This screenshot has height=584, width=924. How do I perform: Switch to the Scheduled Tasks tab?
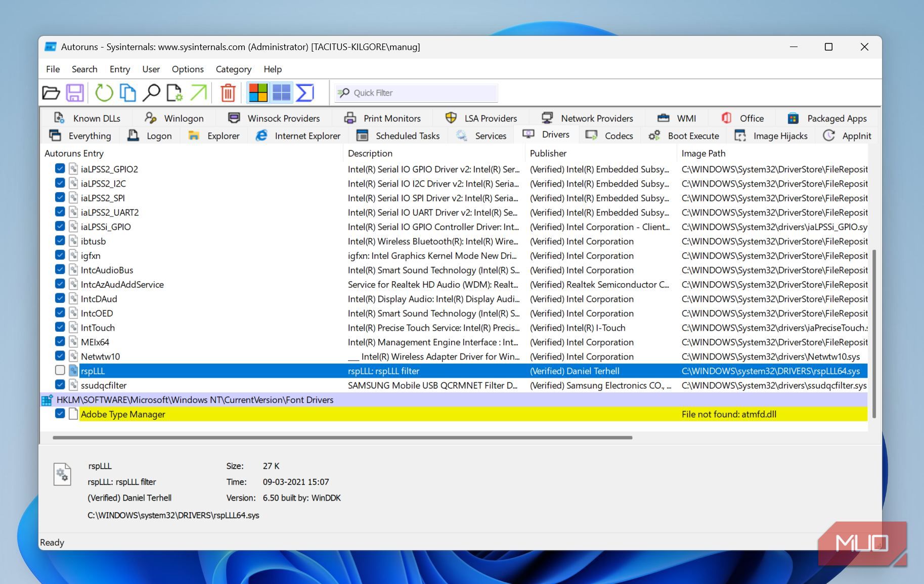pyautogui.click(x=398, y=136)
